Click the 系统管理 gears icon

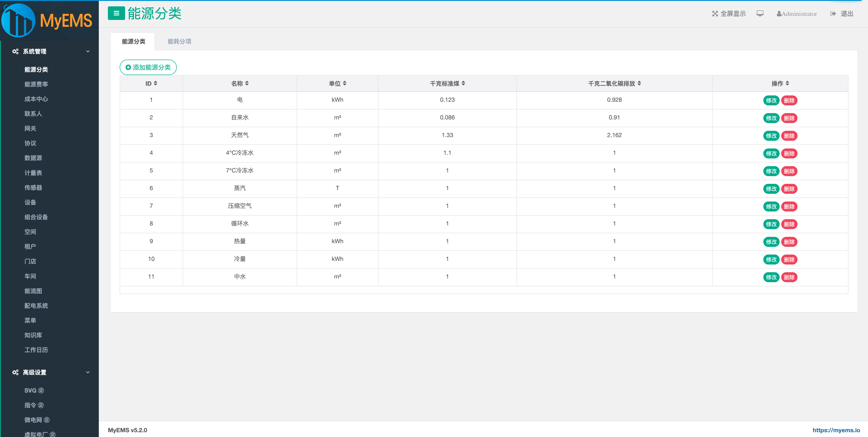point(15,51)
